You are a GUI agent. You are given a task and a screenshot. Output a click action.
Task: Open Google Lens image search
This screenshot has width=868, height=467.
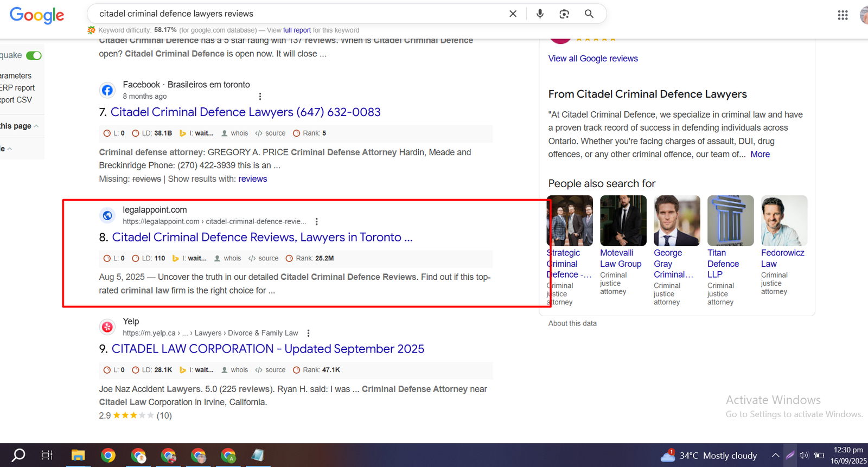[564, 14]
